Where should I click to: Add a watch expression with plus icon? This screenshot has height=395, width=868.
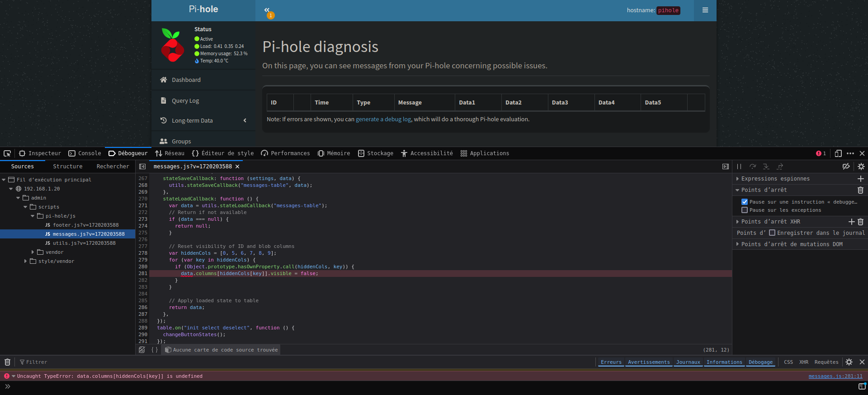pos(861,179)
